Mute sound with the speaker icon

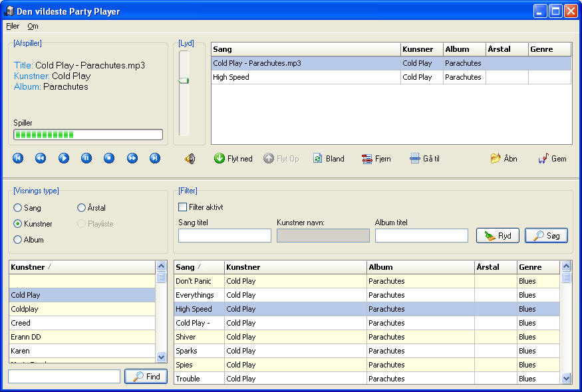(190, 159)
